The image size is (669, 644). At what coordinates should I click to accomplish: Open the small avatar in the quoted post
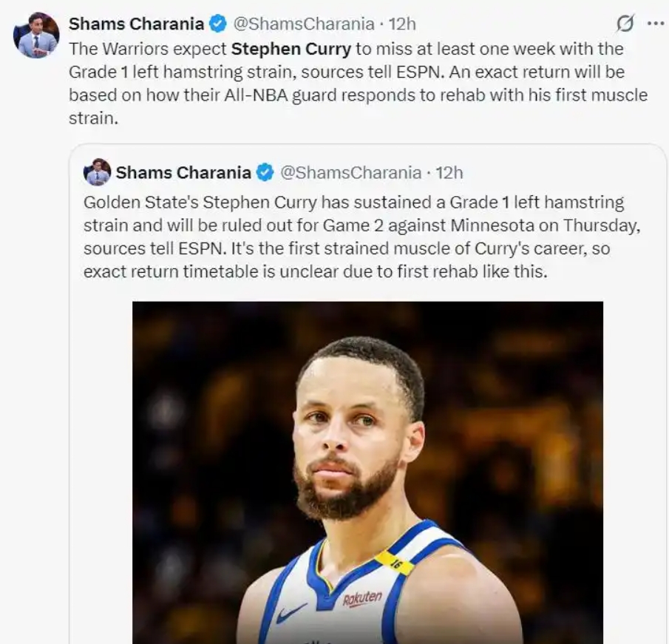pos(97,172)
